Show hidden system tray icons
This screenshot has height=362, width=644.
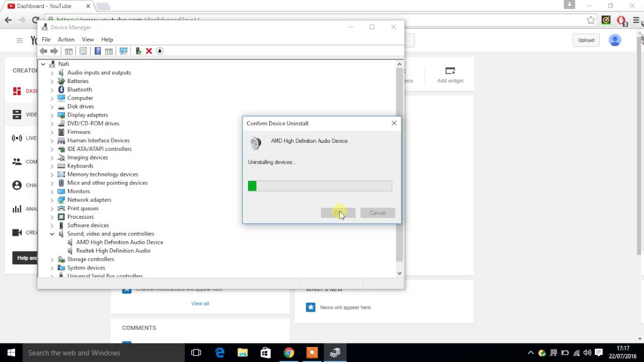coord(531,353)
